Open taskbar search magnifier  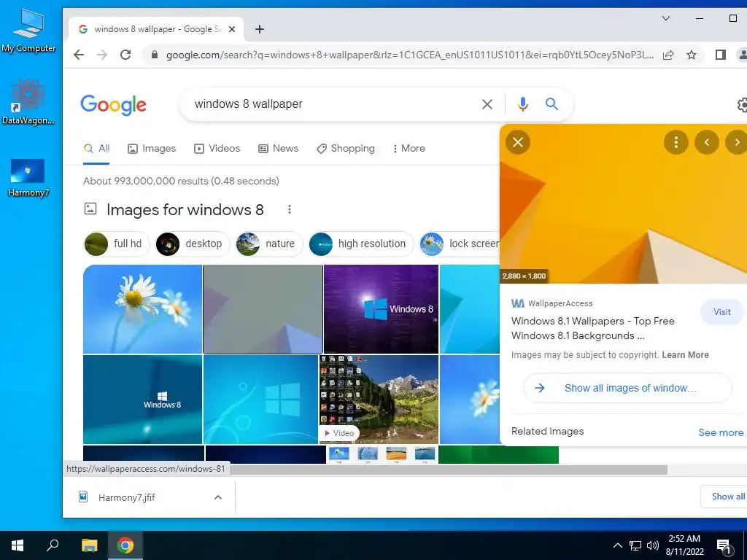click(53, 545)
